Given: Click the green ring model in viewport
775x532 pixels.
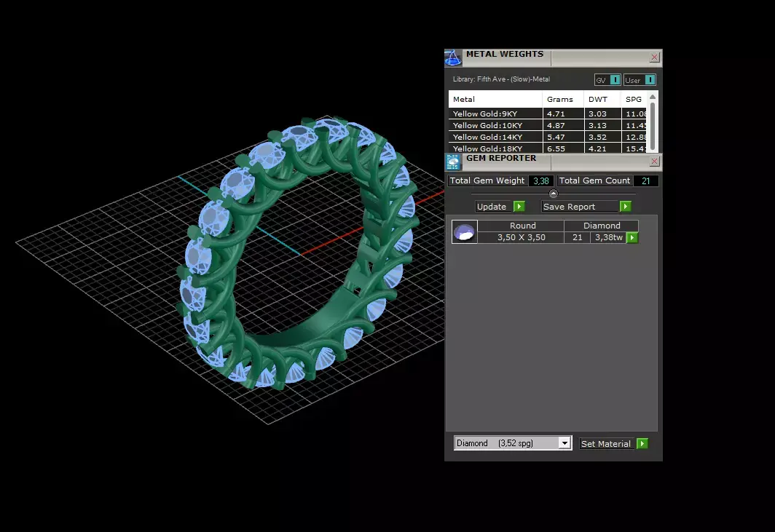Looking at the screenshot, I should [x=296, y=255].
